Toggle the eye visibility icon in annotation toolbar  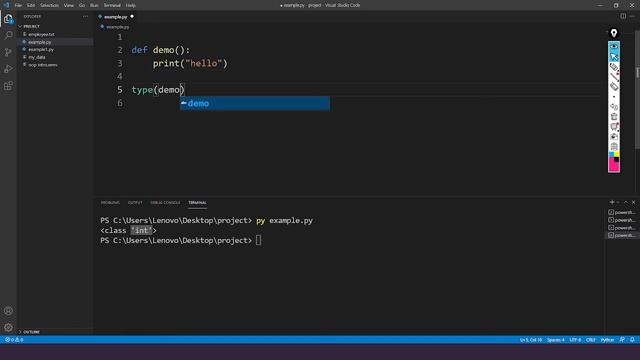(x=614, y=47)
